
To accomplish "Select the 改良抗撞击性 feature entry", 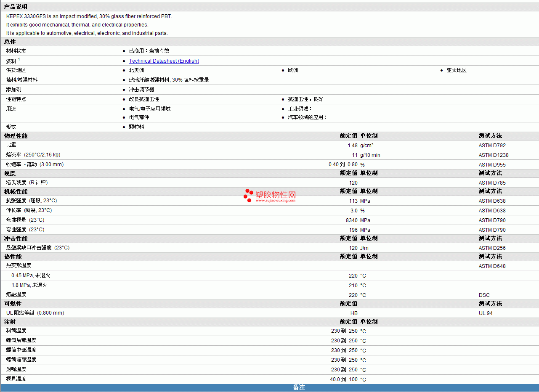I will coord(144,99).
